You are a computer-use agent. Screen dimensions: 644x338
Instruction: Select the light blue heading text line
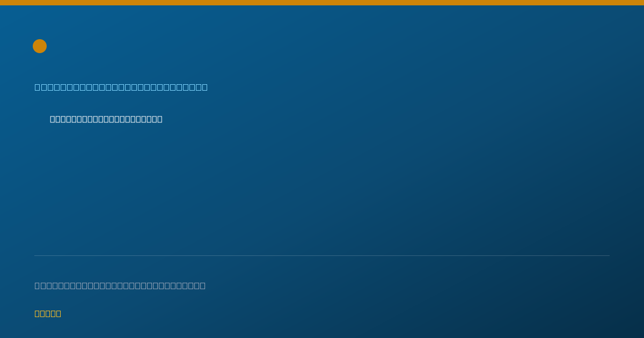click(x=121, y=87)
